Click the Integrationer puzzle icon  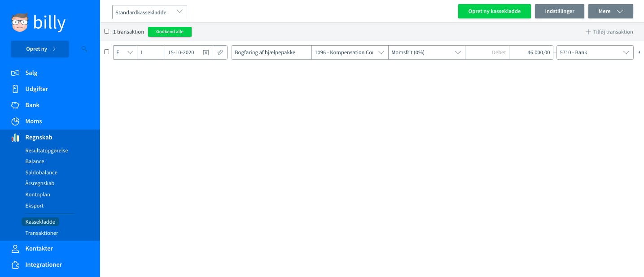point(15,264)
